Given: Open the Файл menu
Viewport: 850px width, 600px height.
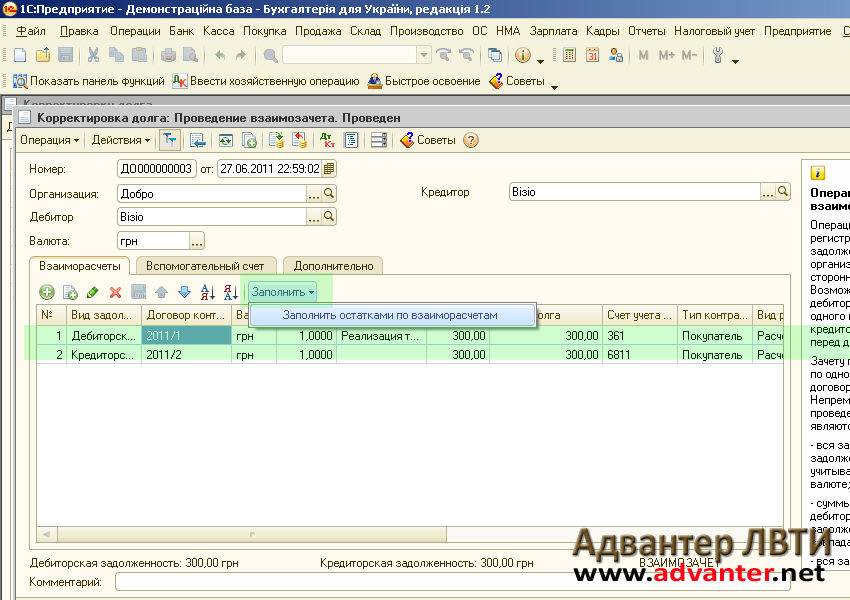Looking at the screenshot, I should point(31,31).
